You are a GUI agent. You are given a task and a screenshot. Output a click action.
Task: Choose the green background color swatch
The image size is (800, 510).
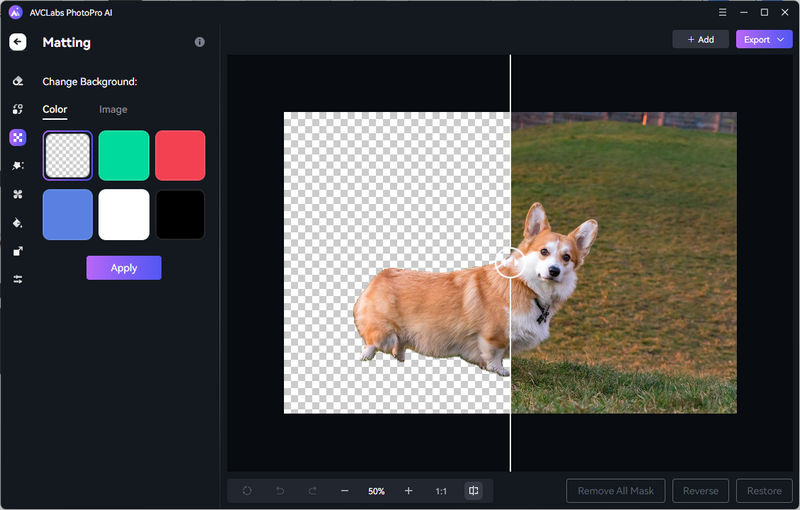pos(124,156)
